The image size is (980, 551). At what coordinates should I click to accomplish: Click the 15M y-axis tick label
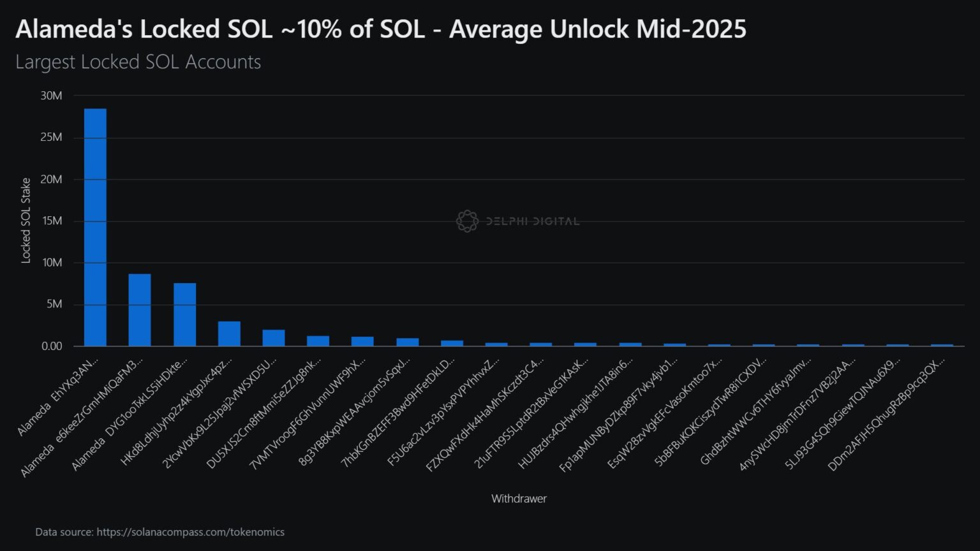51,221
